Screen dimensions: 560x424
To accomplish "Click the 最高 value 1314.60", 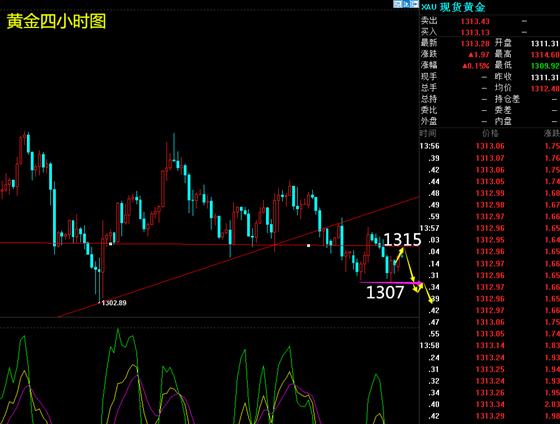I will (545, 55).
